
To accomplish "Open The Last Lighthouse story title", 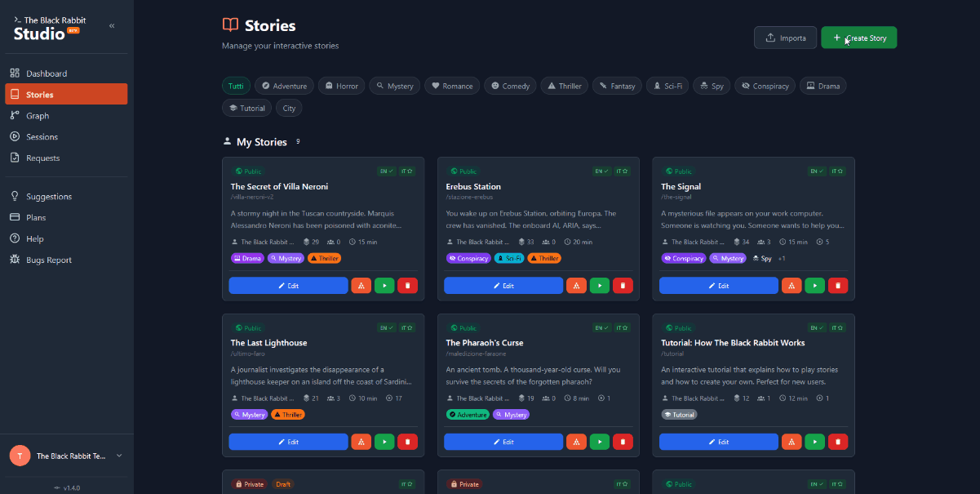I will 268,343.
